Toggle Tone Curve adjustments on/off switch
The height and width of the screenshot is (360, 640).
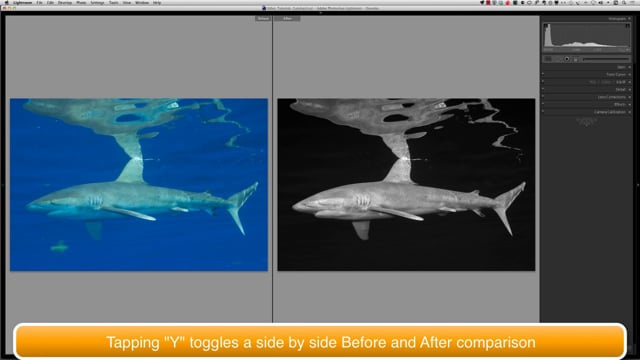click(x=543, y=74)
